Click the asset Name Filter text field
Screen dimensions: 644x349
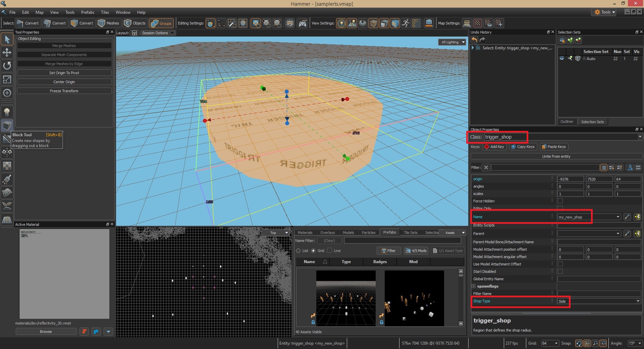(x=402, y=241)
